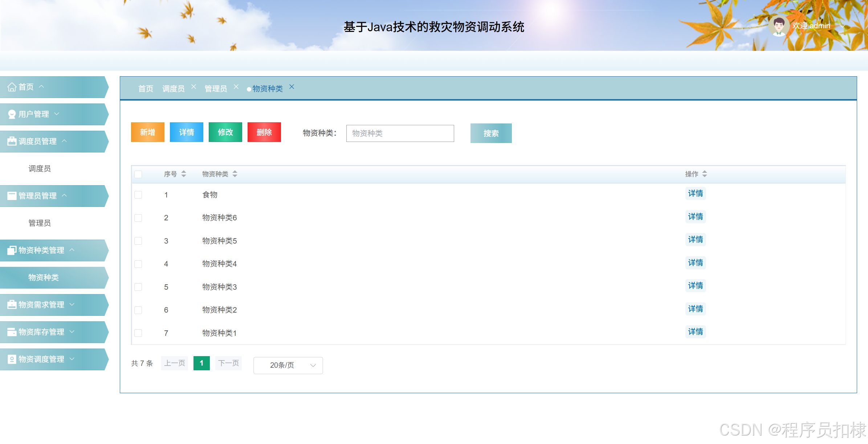Tick the select-all header checkbox
The height and width of the screenshot is (444, 868).
(138, 174)
